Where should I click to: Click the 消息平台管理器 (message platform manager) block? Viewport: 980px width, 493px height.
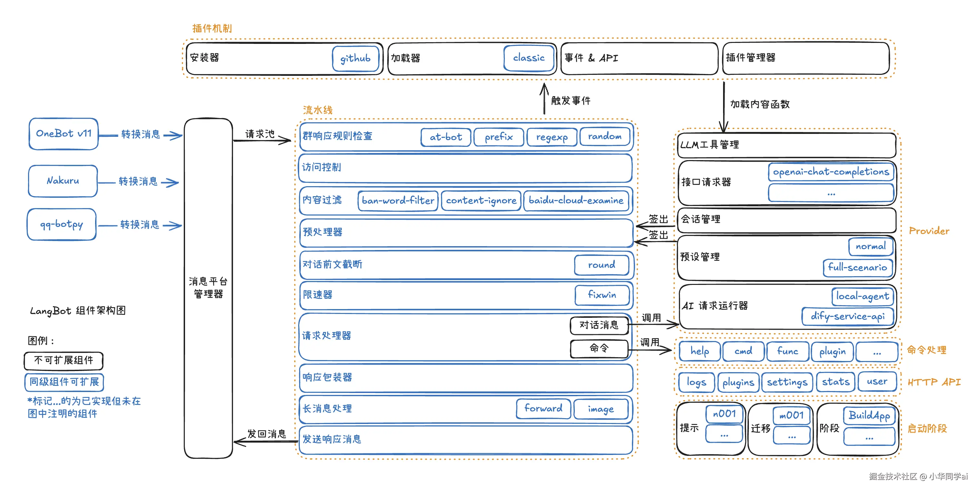pos(208,287)
